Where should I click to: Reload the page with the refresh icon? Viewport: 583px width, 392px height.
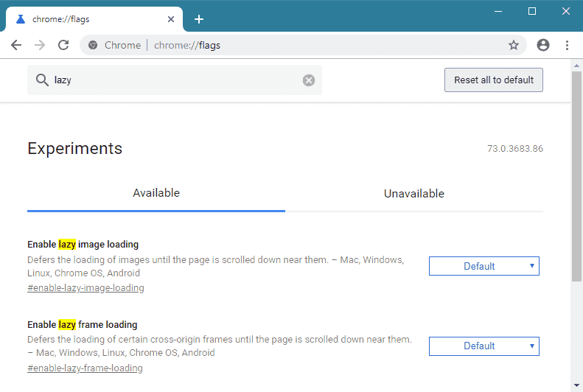(x=63, y=45)
